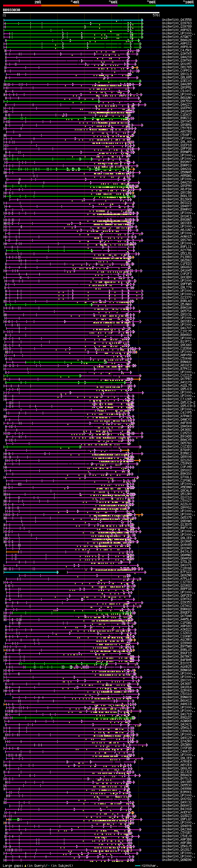Select hit label UniRef100_Q95JC9-2
This screenshot has width=197, height=868.
pos(179,403)
